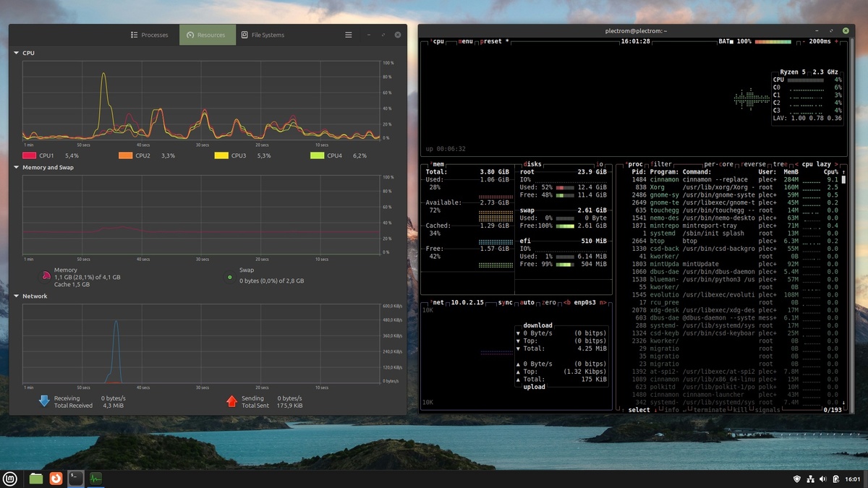This screenshot has height=488, width=868.
Task: Change CPU2 orange color swatch
Action: (125, 155)
